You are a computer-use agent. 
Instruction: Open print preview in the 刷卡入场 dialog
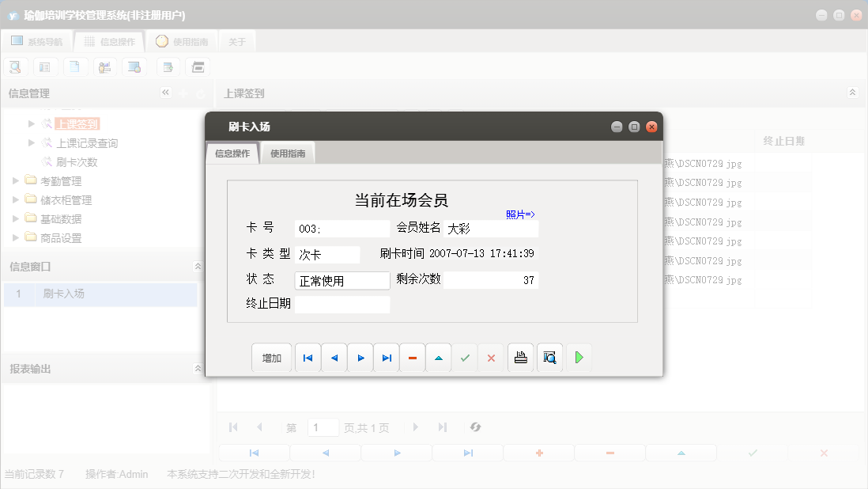549,357
